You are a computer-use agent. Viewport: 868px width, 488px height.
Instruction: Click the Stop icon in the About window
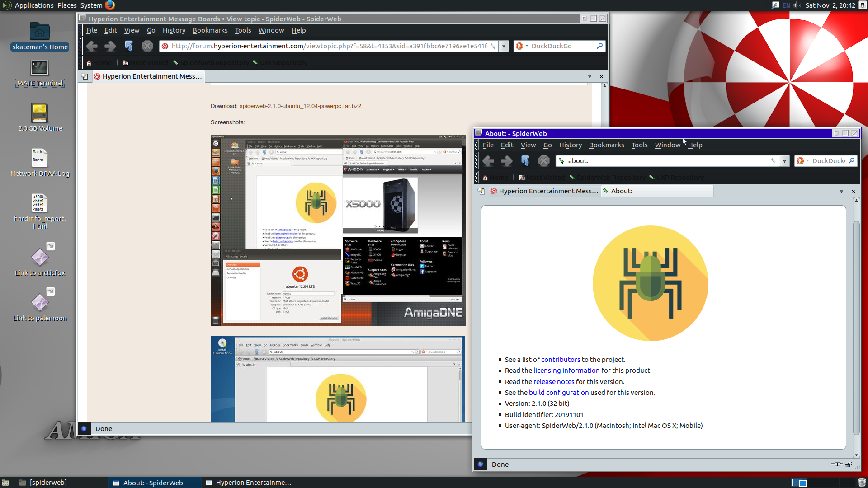544,161
